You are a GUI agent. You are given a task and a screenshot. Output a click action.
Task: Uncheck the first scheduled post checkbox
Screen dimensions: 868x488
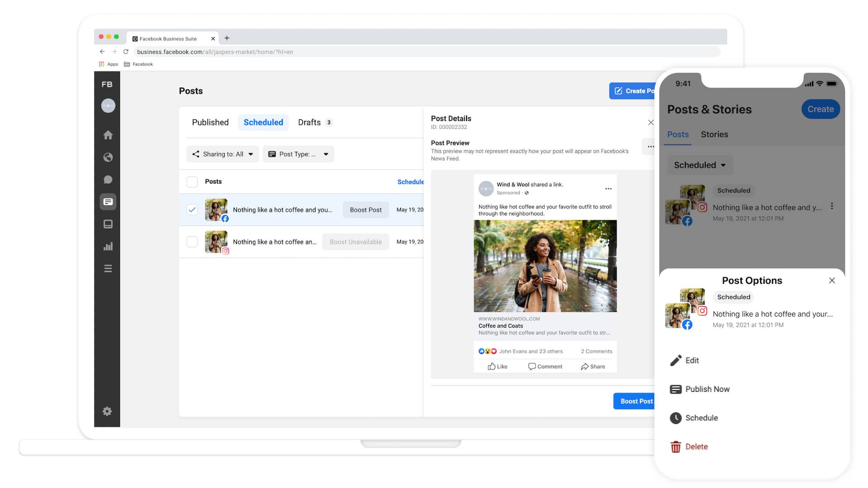tap(192, 210)
